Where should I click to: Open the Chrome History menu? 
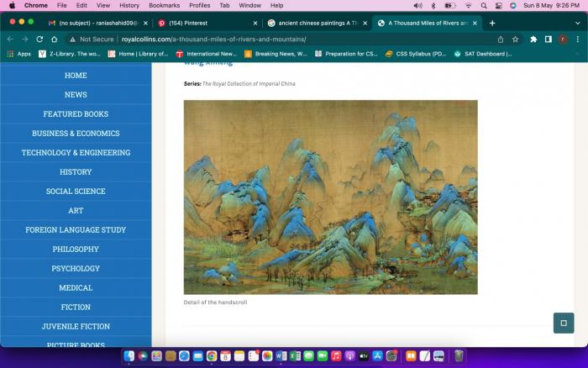(x=129, y=6)
